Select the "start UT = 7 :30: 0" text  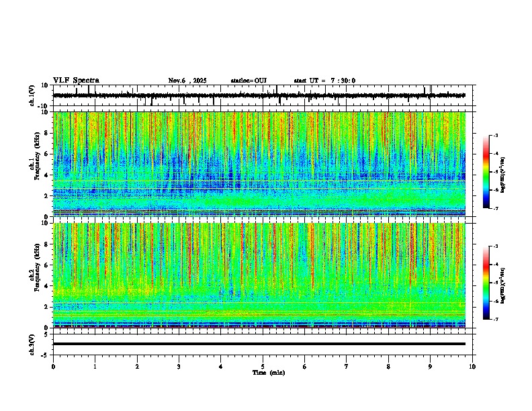pos(324,81)
